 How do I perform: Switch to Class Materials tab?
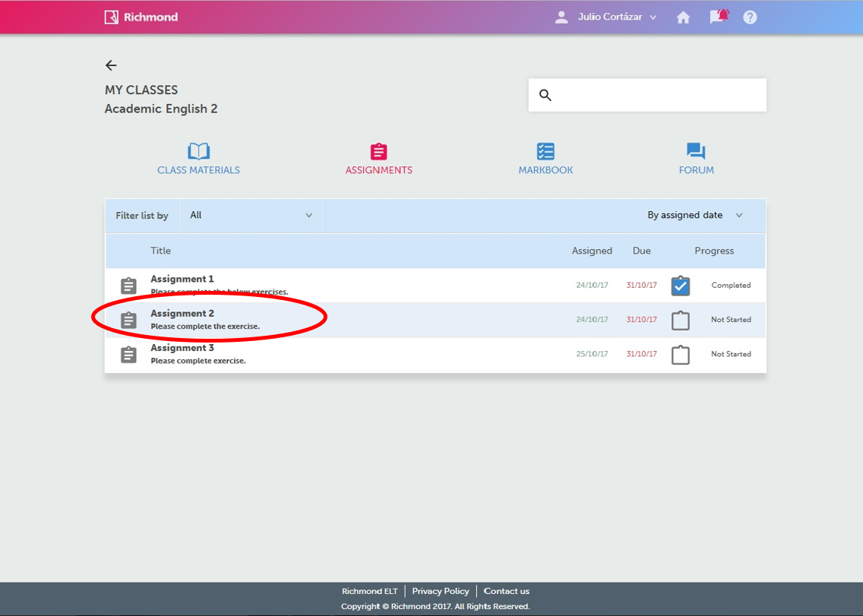coord(198,159)
